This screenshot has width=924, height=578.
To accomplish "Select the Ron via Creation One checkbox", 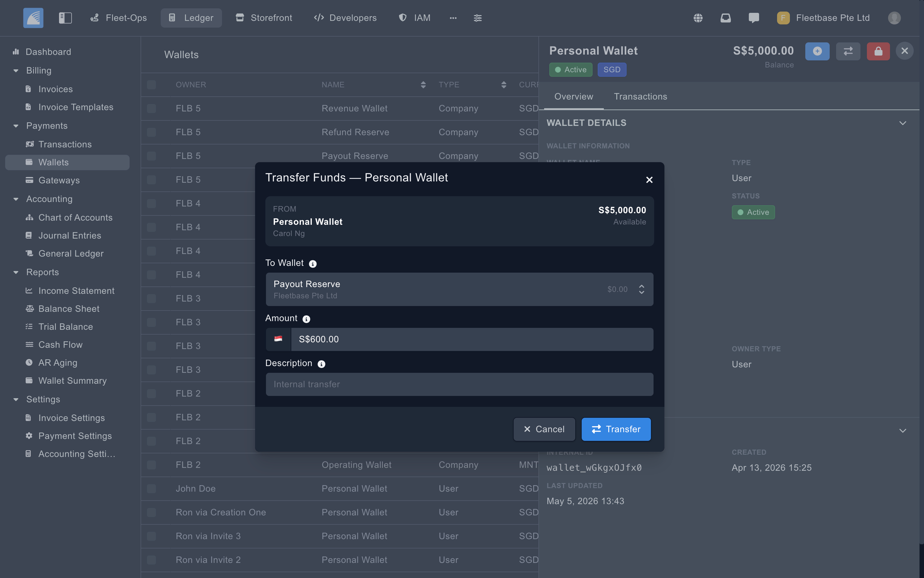I will 151,512.
